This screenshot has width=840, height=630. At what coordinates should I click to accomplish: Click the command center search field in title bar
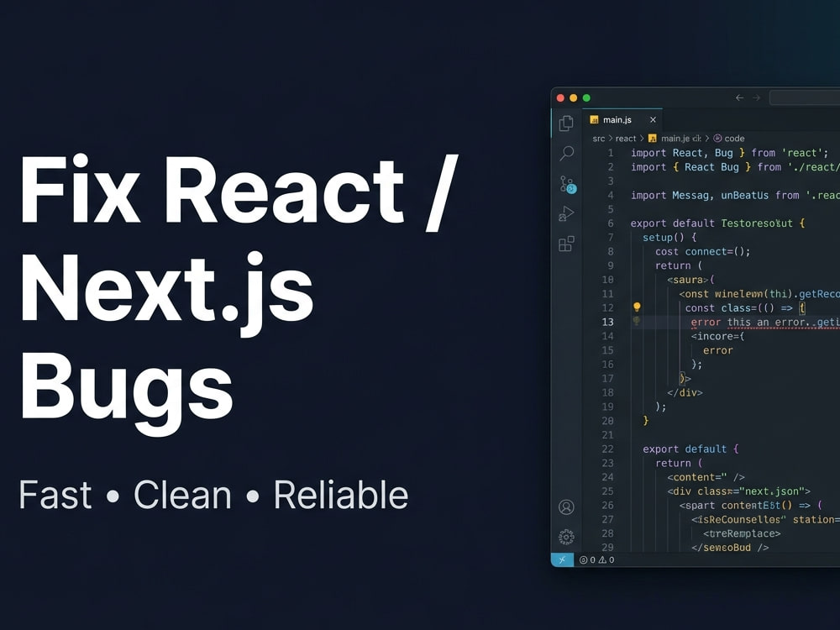click(x=805, y=97)
